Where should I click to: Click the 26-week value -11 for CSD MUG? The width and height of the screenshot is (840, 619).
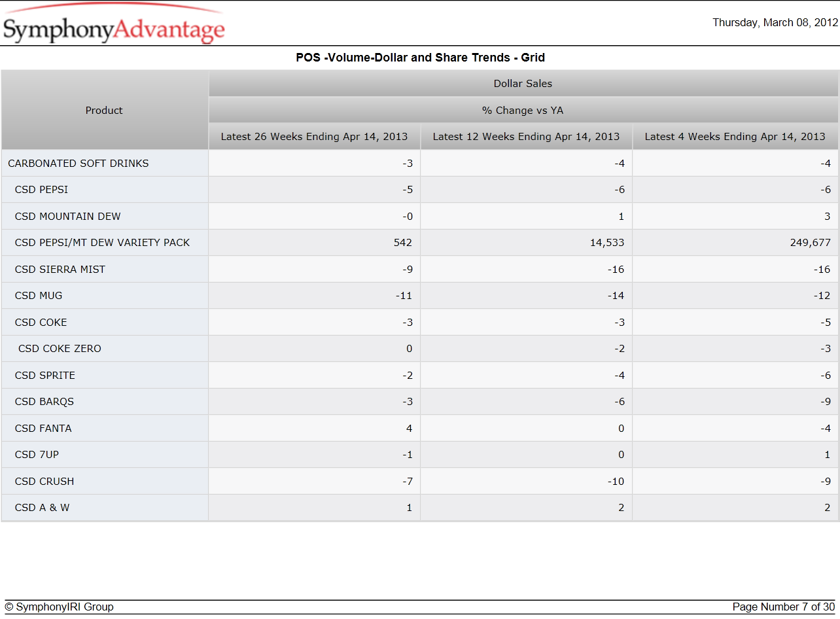(x=404, y=296)
